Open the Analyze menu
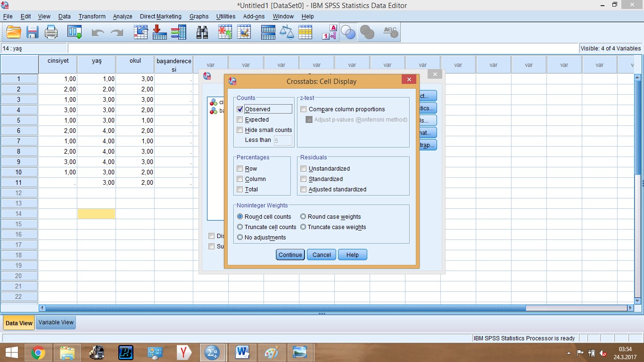Screen dimensions: 644x362 (123, 16)
